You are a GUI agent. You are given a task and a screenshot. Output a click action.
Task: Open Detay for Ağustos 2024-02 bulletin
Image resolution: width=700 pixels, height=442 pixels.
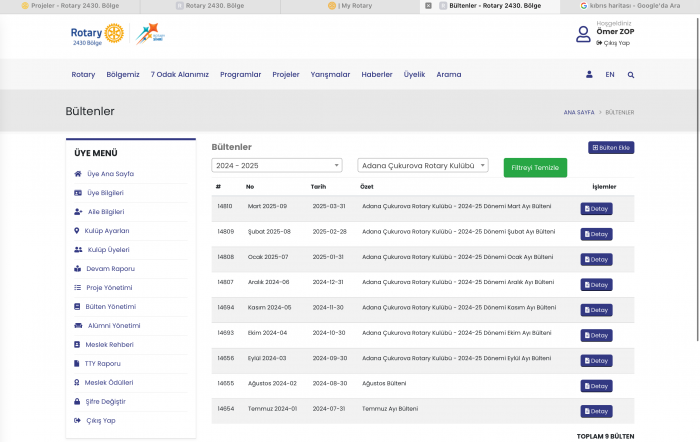tap(596, 386)
